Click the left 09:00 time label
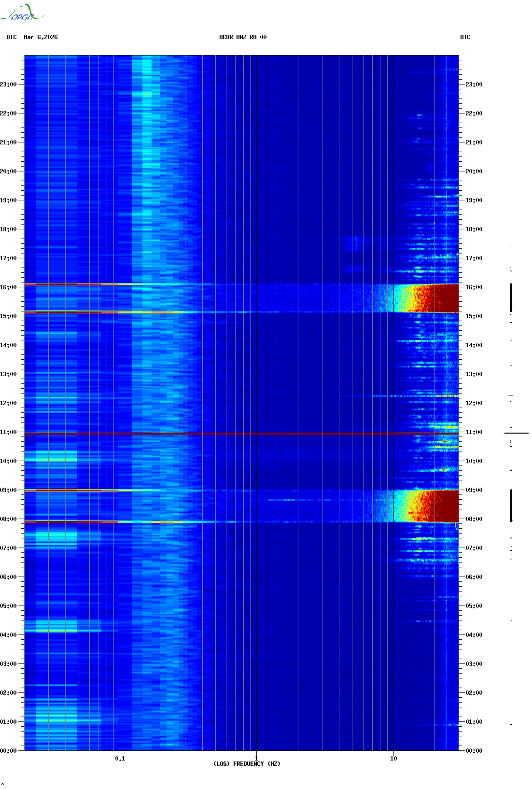 coord(8,490)
